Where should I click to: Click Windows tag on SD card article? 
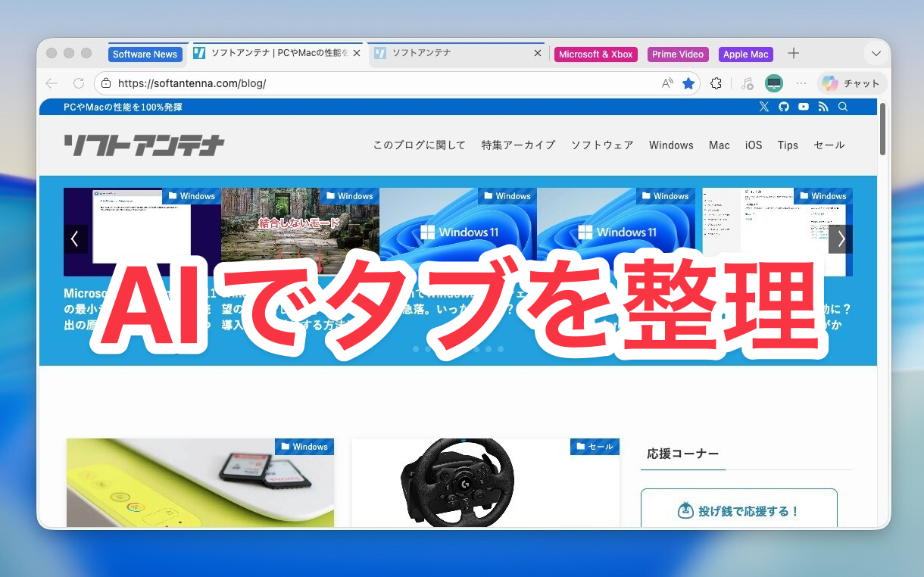click(304, 447)
